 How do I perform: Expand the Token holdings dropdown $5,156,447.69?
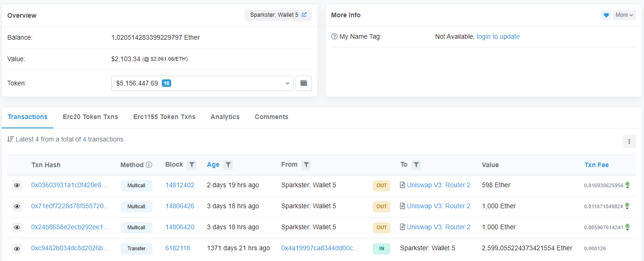[202, 84]
